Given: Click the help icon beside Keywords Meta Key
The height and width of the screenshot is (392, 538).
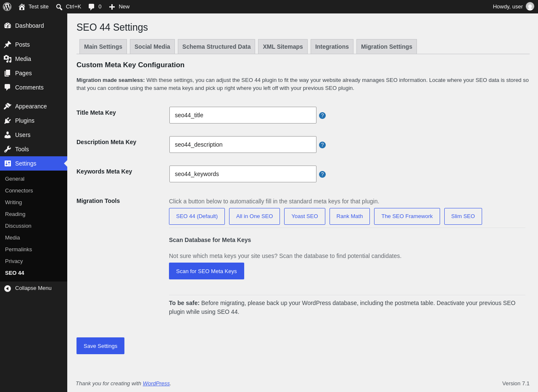Looking at the screenshot, I should (x=322, y=174).
